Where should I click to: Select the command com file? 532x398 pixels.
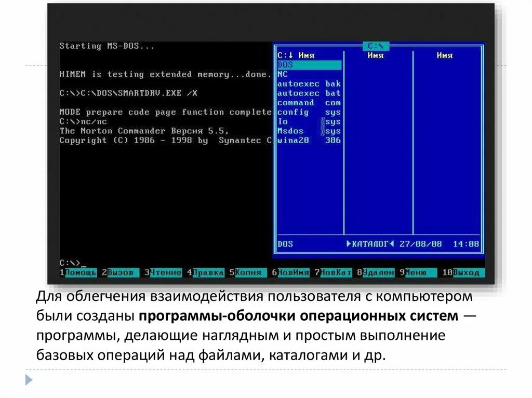pos(309,103)
